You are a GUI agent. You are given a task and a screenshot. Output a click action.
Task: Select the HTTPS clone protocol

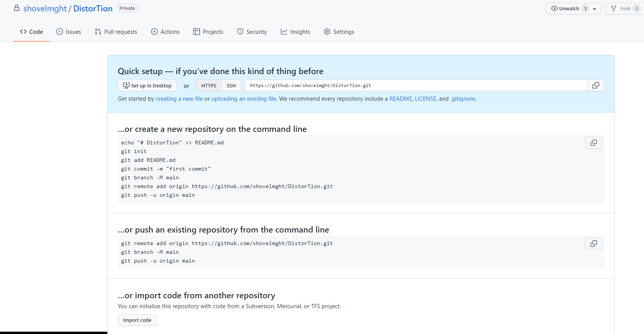(x=209, y=85)
